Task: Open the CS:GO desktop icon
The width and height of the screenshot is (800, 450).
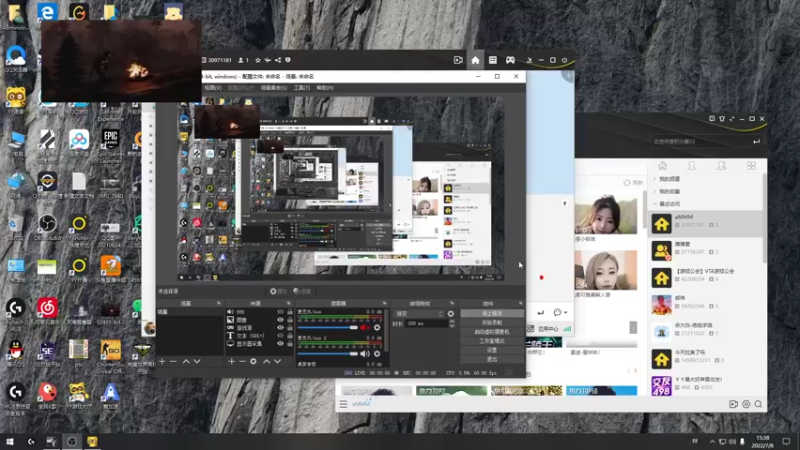Action: [111, 357]
